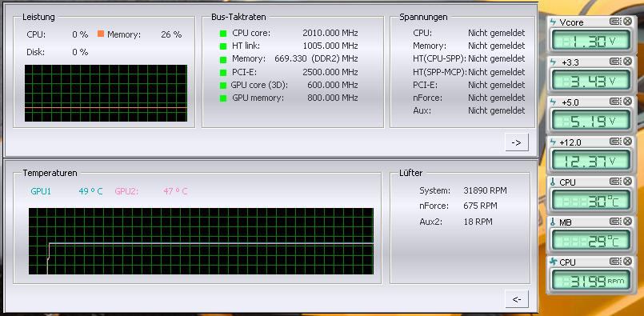Click the lightning icon on Vcore widget
The image size is (644, 316).
click(x=553, y=22)
